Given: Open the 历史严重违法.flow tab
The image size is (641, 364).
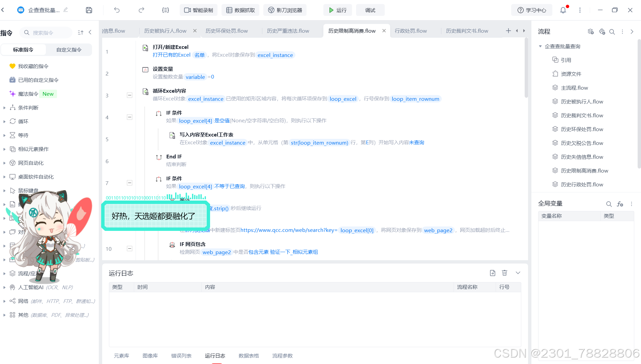Looking at the screenshot, I should click(x=288, y=31).
